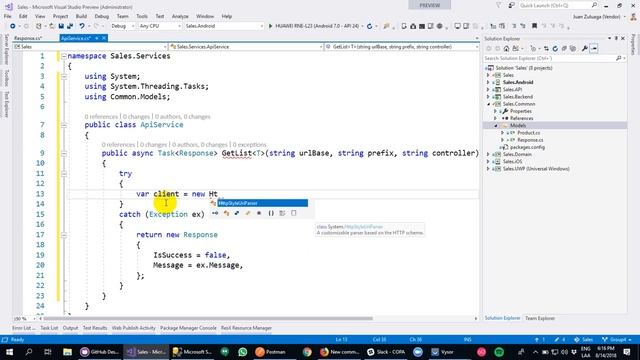Viewport: 640px width, 360px height.
Task: Click the monitor icon in the toolbar
Action: (457, 26)
